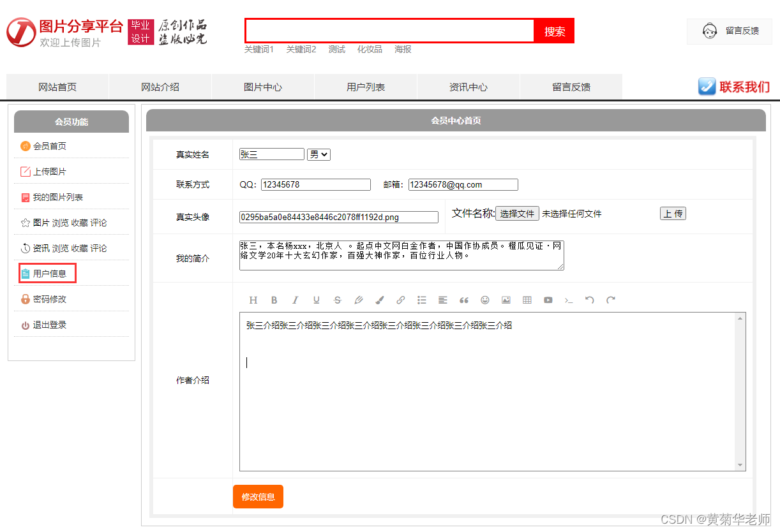780x532 pixels.
Task: Click the rich editor scrollbar down arrow
Action: pyautogui.click(x=740, y=465)
